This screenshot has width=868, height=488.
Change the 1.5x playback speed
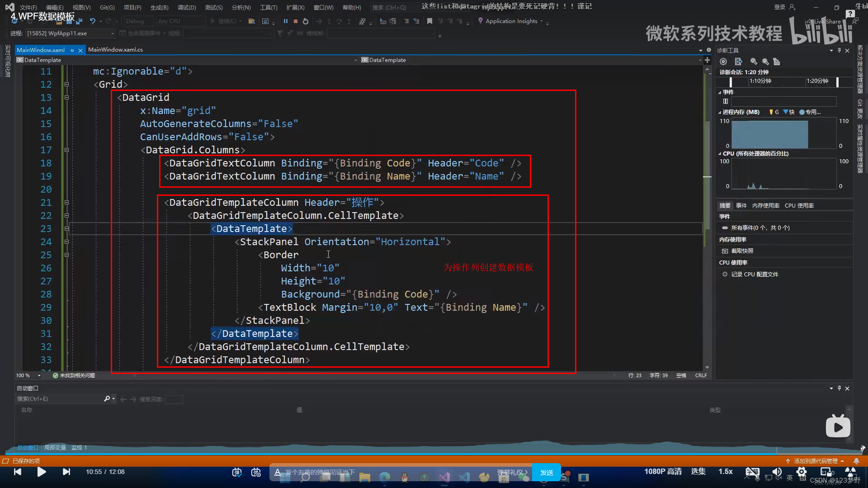(726, 472)
